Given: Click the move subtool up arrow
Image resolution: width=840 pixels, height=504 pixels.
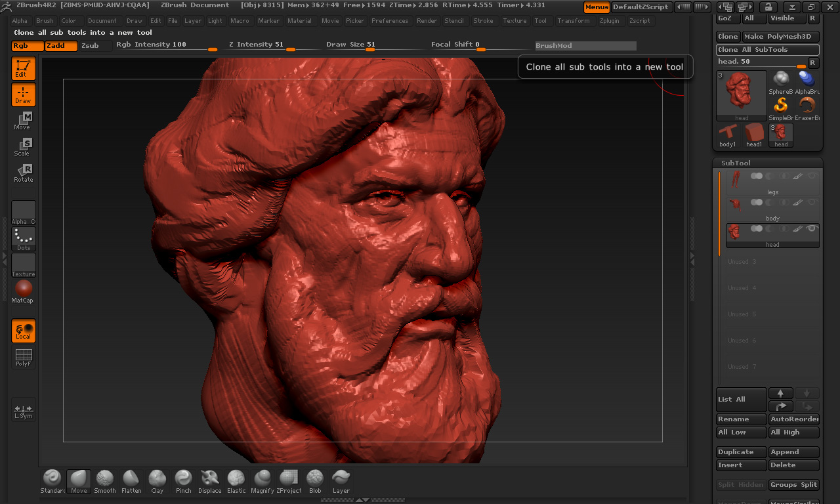Looking at the screenshot, I should click(x=780, y=393).
